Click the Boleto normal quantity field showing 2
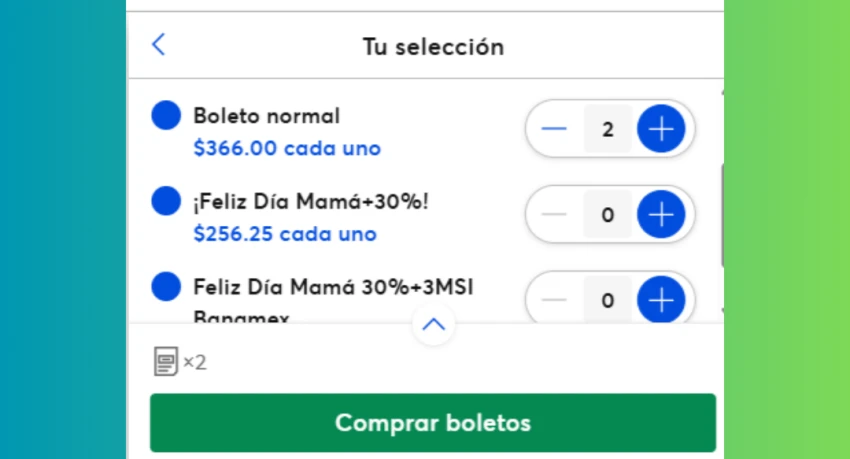The width and height of the screenshot is (850, 459). tap(608, 129)
